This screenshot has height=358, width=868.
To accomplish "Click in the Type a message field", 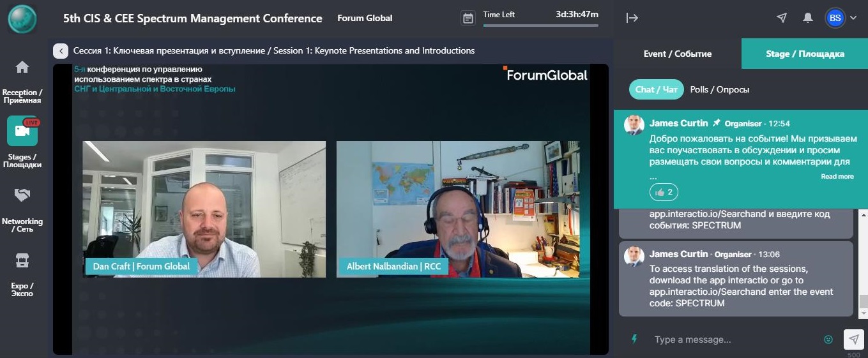I will pos(735,339).
